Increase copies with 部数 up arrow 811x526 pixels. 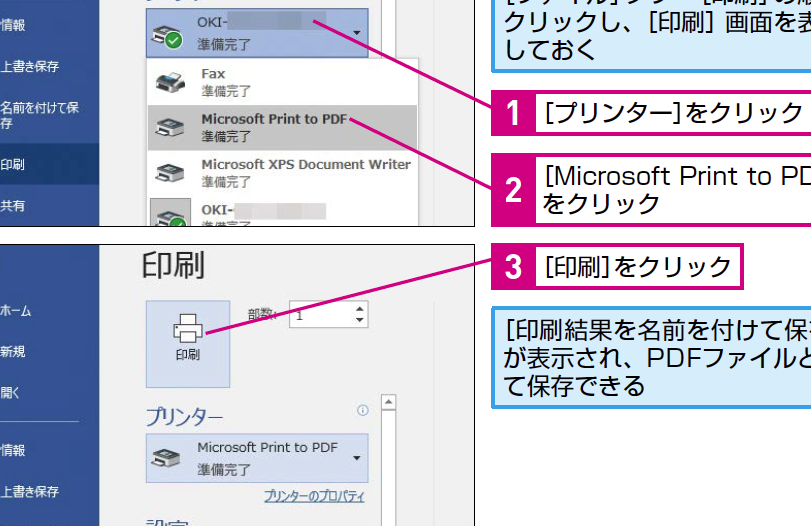(x=359, y=309)
